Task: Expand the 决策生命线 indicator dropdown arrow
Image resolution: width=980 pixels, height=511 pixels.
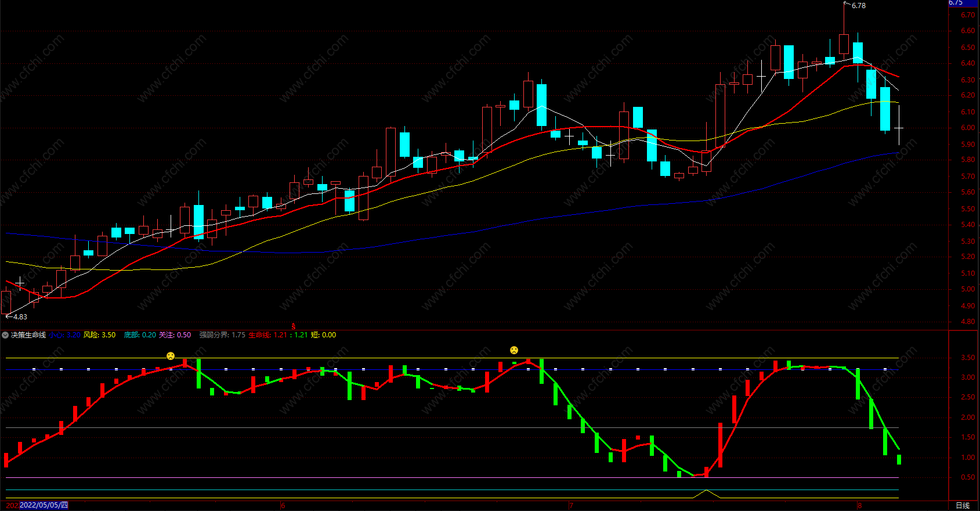Action: (5, 335)
